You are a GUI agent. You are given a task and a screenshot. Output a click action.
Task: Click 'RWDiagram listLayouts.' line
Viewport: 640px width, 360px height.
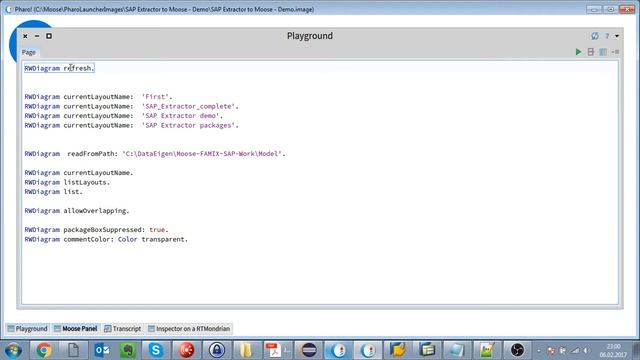67,182
